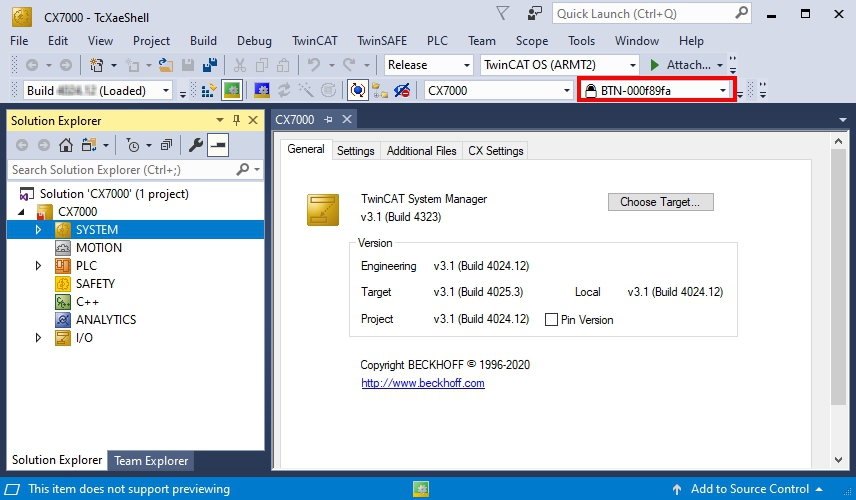Click the Open File folder icon
856x500 pixels.
pyautogui.click(x=166, y=65)
